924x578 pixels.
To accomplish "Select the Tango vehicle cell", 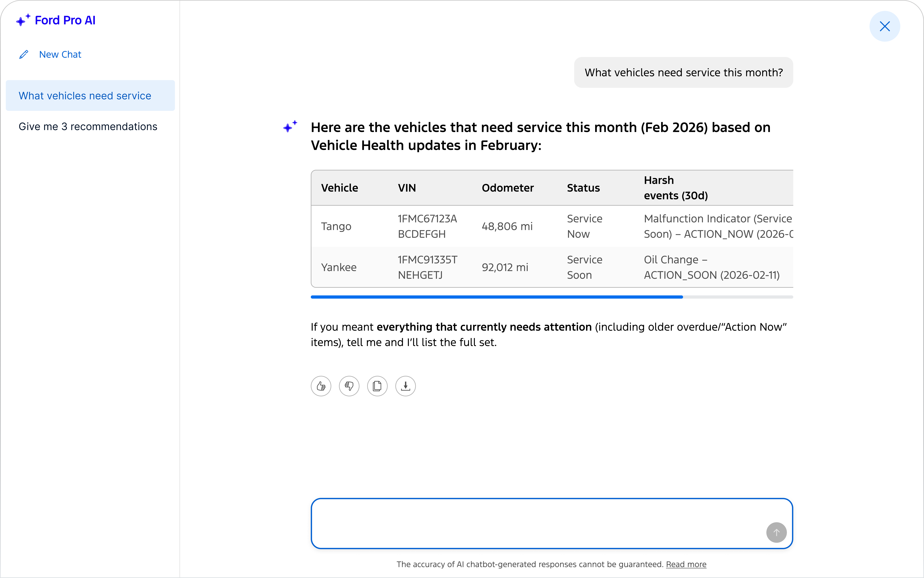I will click(x=336, y=226).
